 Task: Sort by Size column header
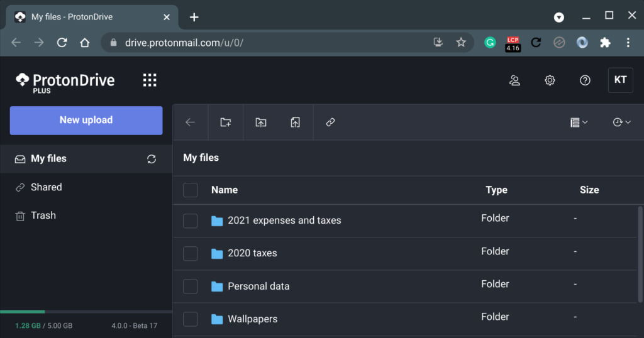pyautogui.click(x=589, y=190)
